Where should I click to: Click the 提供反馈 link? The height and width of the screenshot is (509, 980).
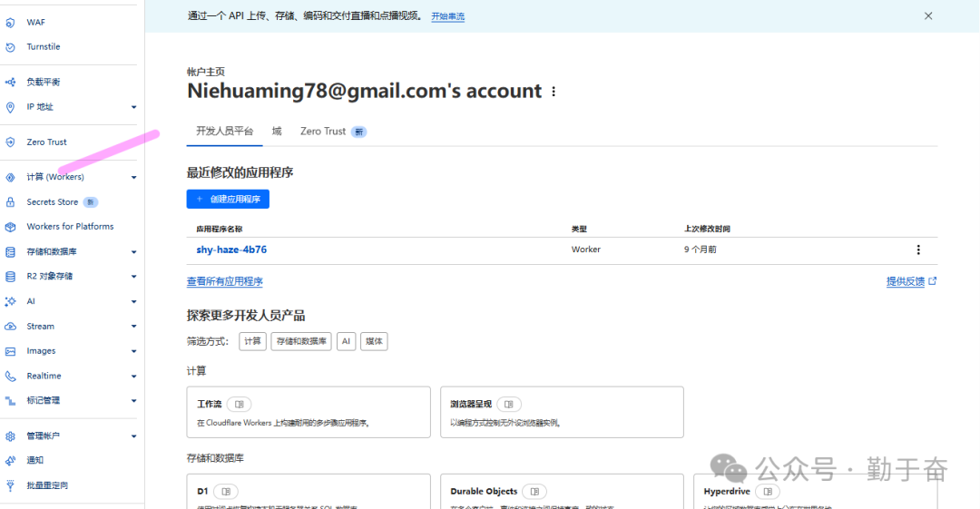coord(911,281)
